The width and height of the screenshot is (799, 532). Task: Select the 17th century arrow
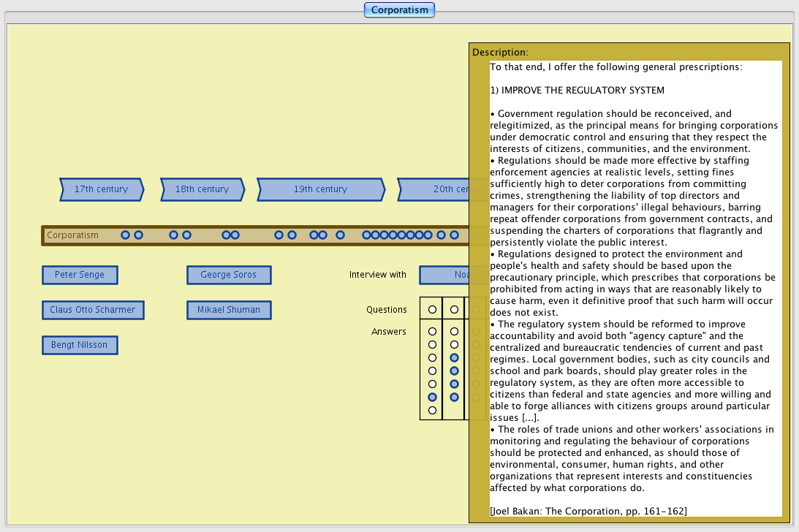(x=101, y=189)
